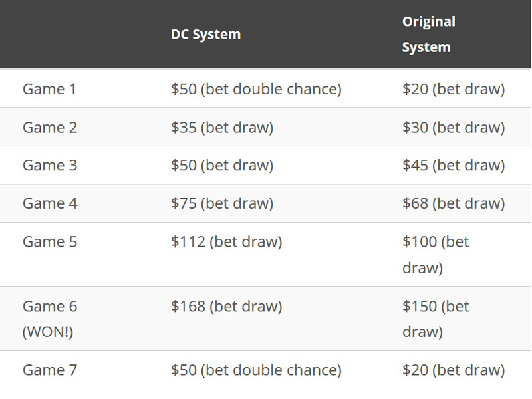
Task: Click the Original System column header
Action: click(x=429, y=34)
